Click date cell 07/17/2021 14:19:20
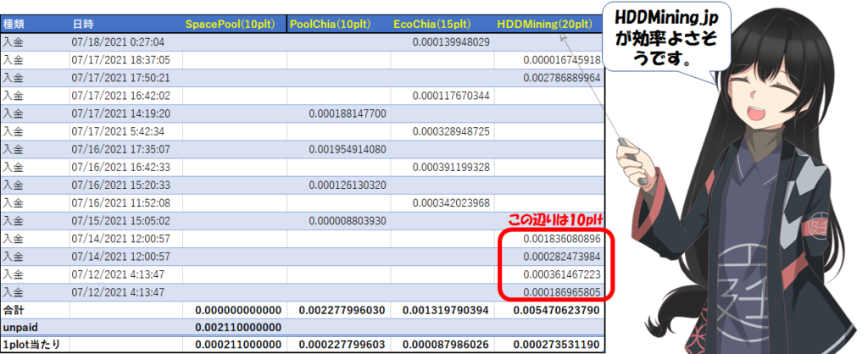The width and height of the screenshot is (868, 354). pyautogui.click(x=120, y=114)
